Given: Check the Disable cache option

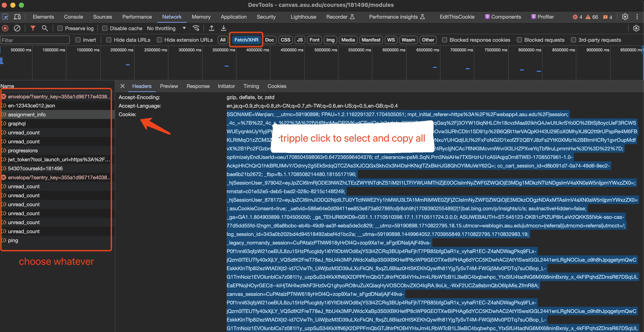Looking at the screenshot, I should pos(105,28).
